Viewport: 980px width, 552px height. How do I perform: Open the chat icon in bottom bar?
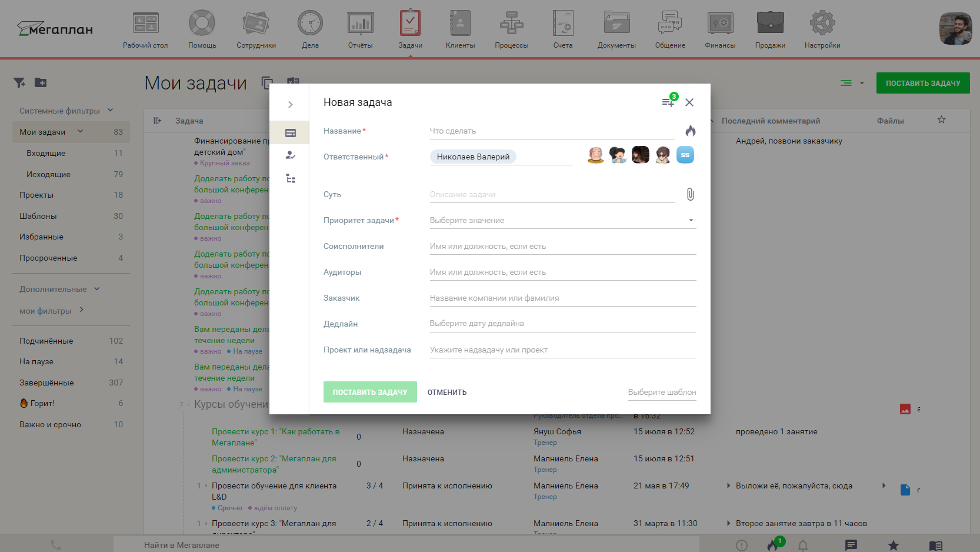tap(851, 545)
